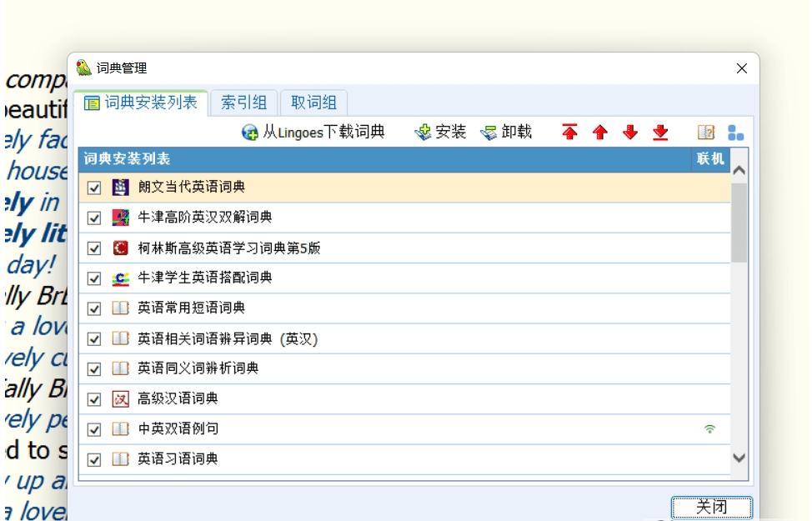812x521 pixels.
Task: Toggle 牛津学生英语搭配词典 checkbox
Action: [93, 278]
